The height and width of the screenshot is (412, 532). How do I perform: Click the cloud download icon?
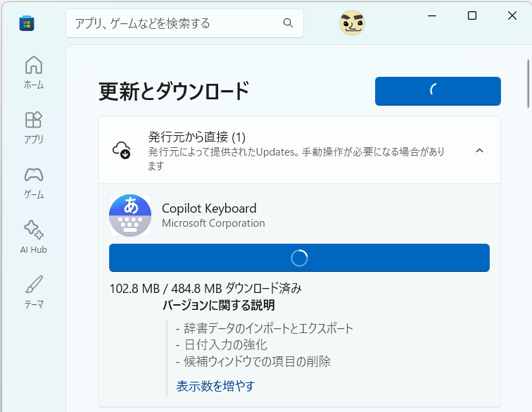[x=122, y=150]
